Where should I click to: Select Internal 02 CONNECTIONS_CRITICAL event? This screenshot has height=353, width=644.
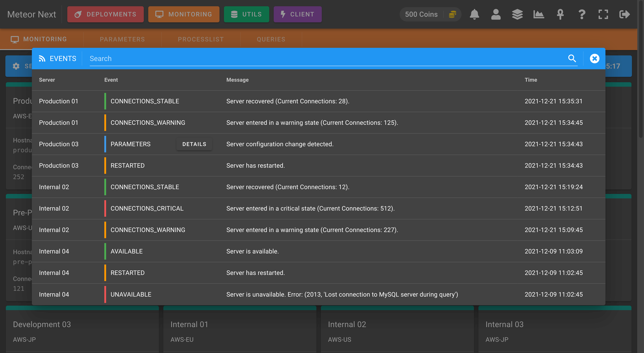pyautogui.click(x=319, y=208)
